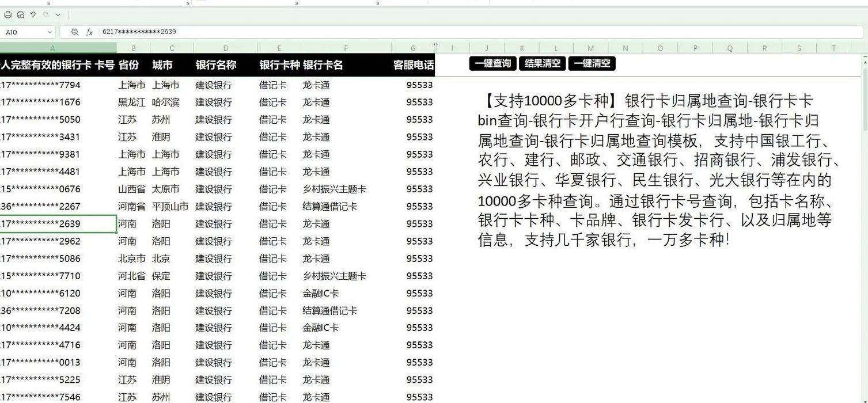Click the 一键清空 button

(x=592, y=63)
